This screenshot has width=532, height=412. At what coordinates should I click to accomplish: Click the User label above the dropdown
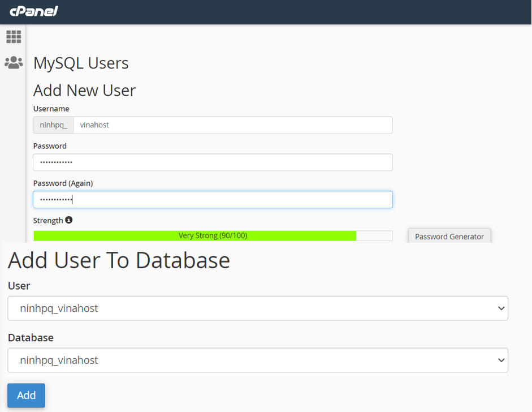(19, 286)
